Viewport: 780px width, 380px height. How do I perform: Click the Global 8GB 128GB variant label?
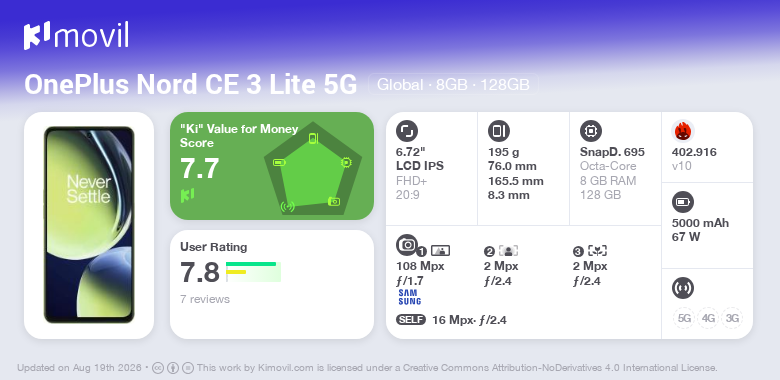point(453,85)
